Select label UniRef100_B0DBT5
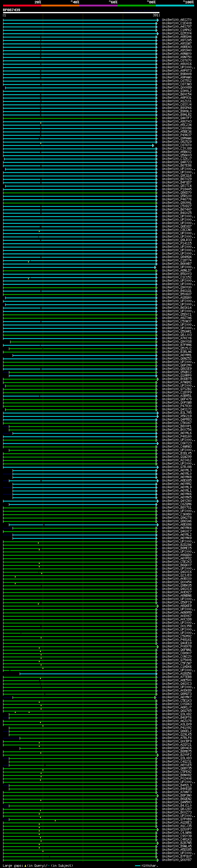 (x=177, y=379)
